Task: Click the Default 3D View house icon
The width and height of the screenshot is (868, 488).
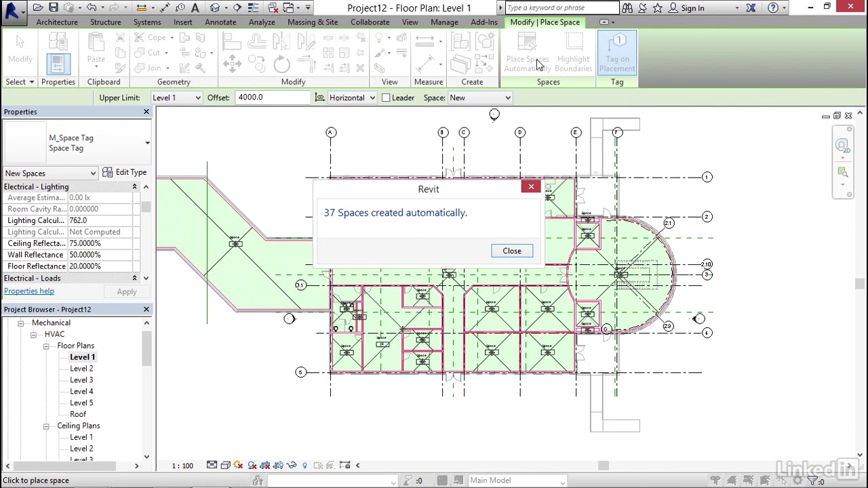Action: click(215, 8)
